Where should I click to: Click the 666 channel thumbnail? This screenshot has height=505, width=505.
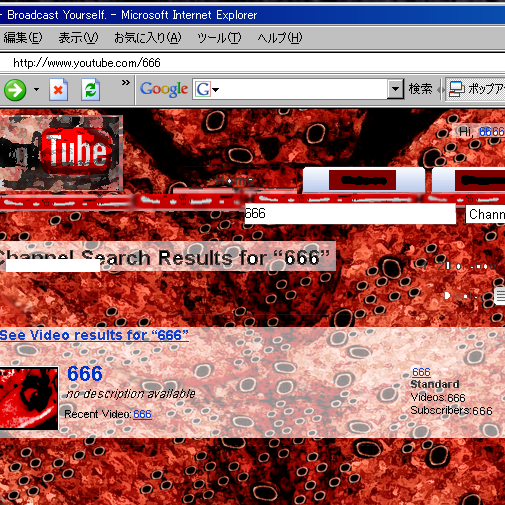pyautogui.click(x=29, y=398)
